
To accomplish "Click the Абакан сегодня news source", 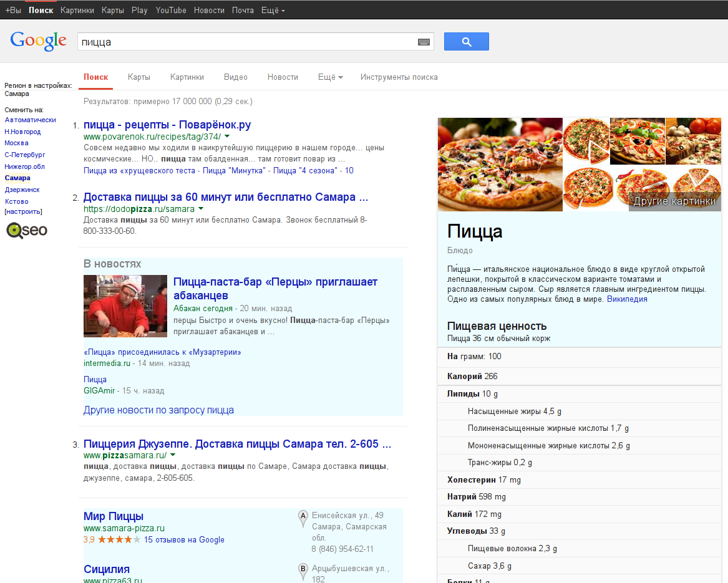I will [203, 308].
